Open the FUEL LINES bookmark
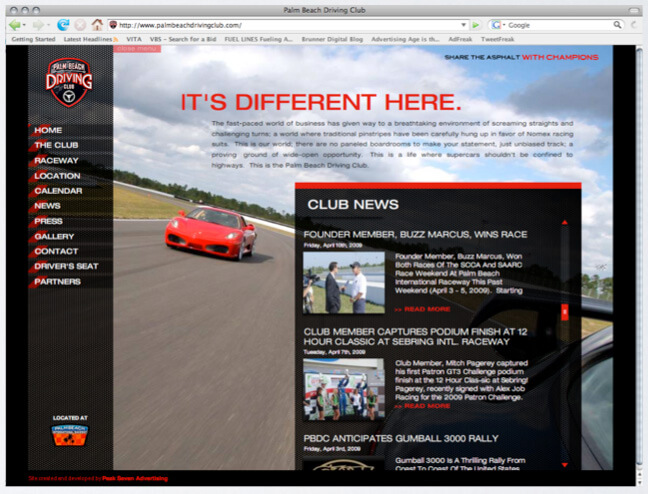The image size is (648, 494). pos(259,39)
